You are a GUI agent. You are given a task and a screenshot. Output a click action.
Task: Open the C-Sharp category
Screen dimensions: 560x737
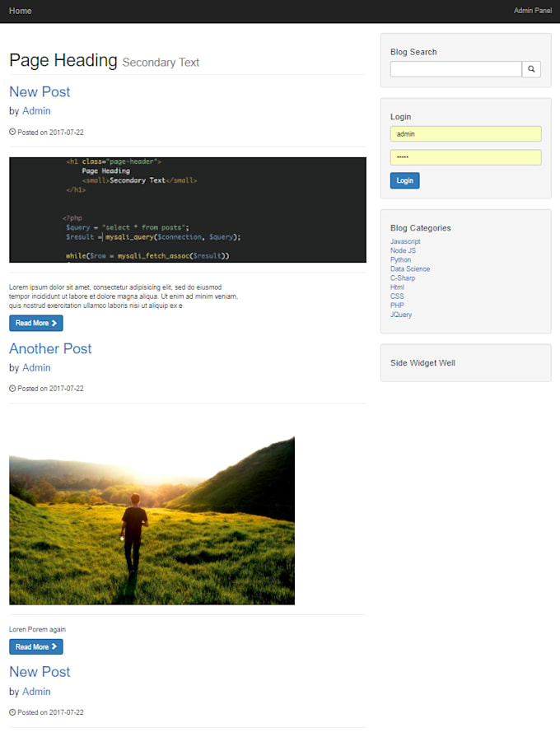pos(403,278)
